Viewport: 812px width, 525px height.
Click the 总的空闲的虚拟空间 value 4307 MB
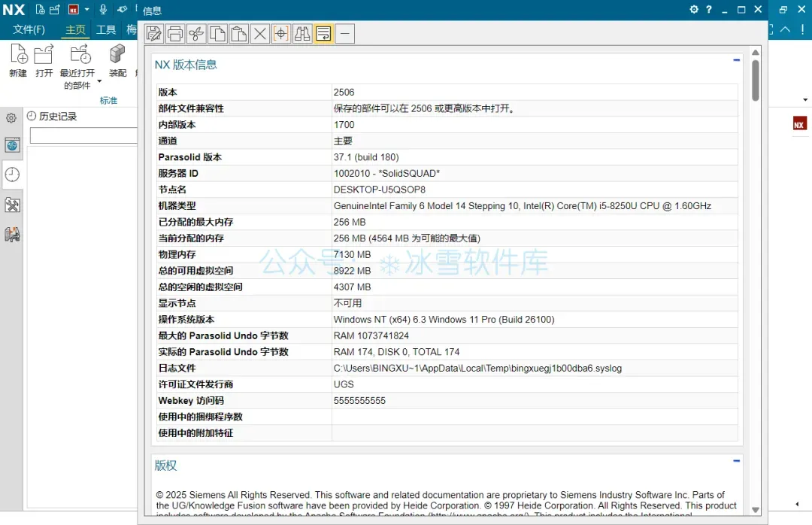click(x=352, y=287)
